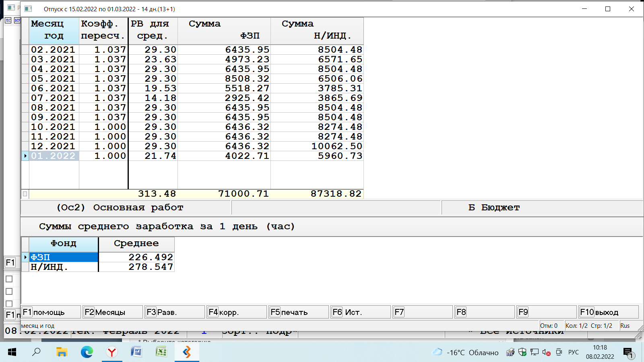Select the highlighted 01.2022 cell
Image resolution: width=644 pixels, height=362 pixels.
click(54, 156)
